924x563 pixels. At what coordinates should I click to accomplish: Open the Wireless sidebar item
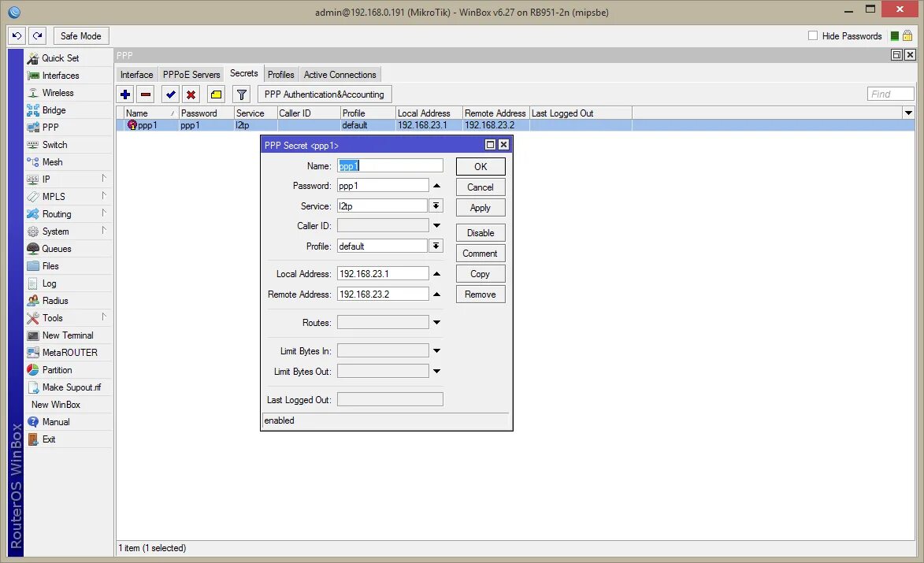tap(69, 92)
